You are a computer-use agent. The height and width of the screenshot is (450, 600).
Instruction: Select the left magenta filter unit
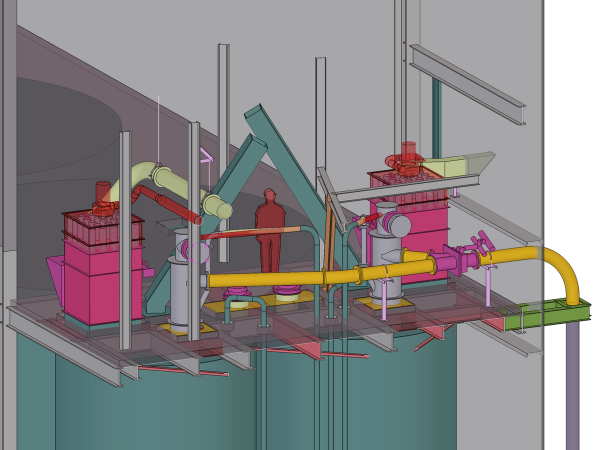click(x=101, y=268)
